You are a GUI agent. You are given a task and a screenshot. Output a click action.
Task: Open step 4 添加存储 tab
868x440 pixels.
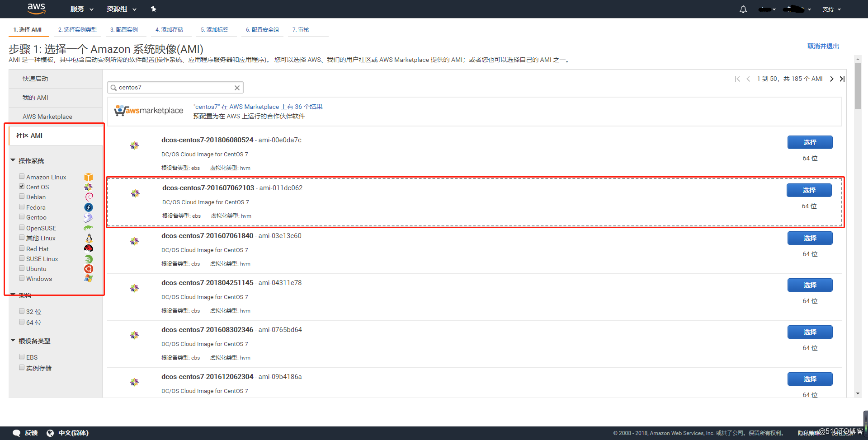[169, 30]
